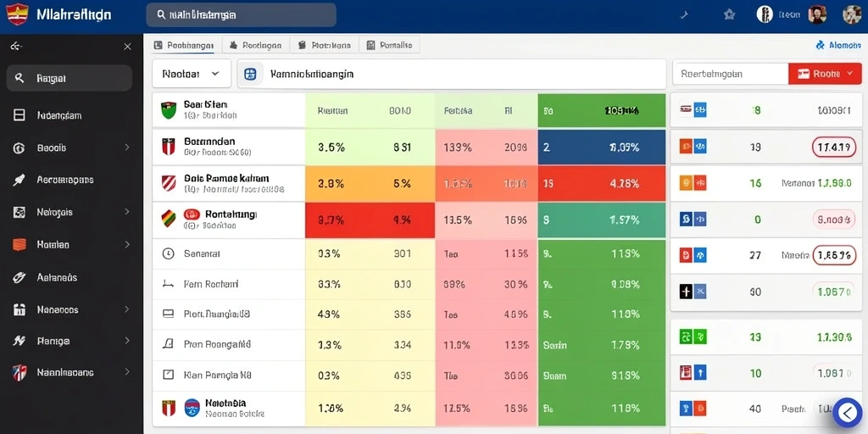Switch to the first Poathiangar tab

click(x=184, y=46)
